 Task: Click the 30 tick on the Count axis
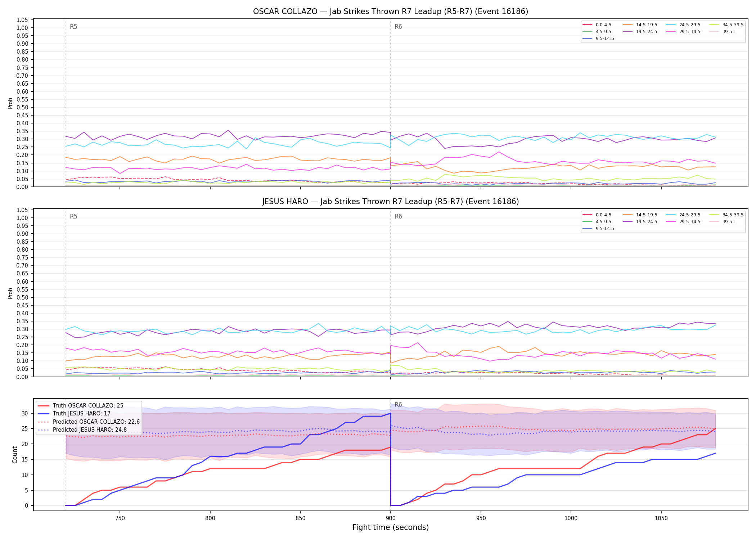(24, 413)
